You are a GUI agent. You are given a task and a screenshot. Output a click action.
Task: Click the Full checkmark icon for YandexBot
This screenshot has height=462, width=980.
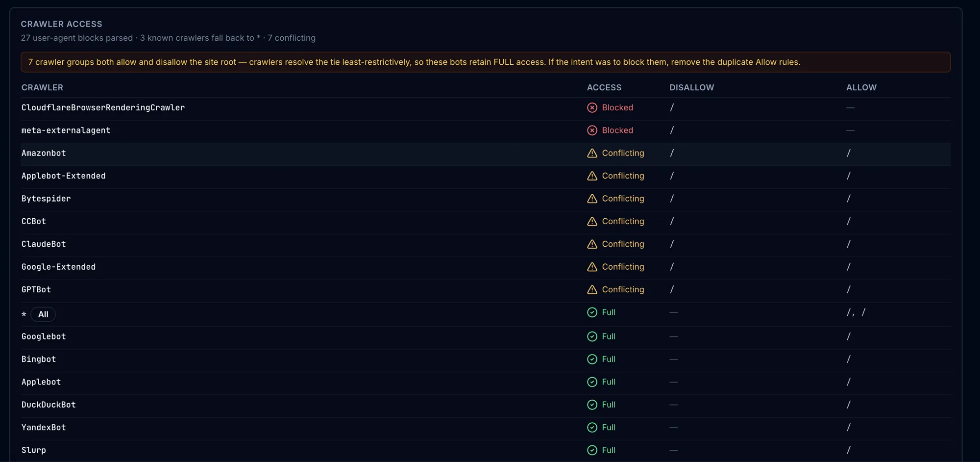[592, 428]
